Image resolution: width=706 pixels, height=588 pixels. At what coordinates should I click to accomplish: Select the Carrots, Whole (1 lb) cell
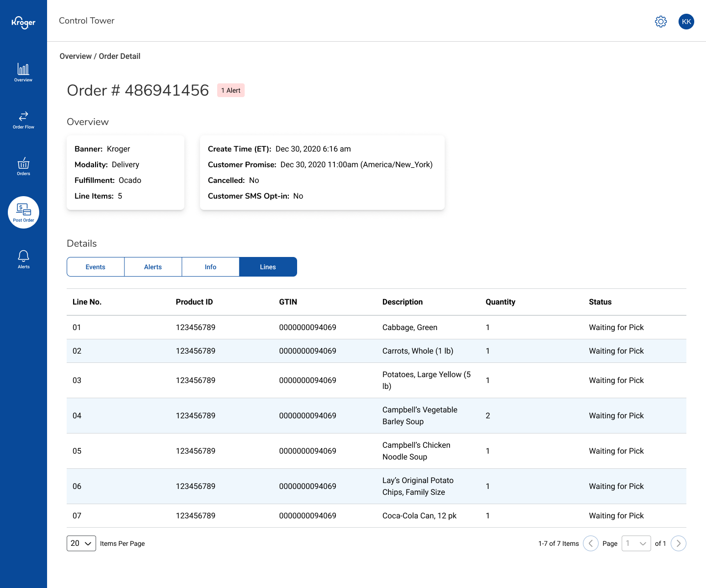(418, 351)
